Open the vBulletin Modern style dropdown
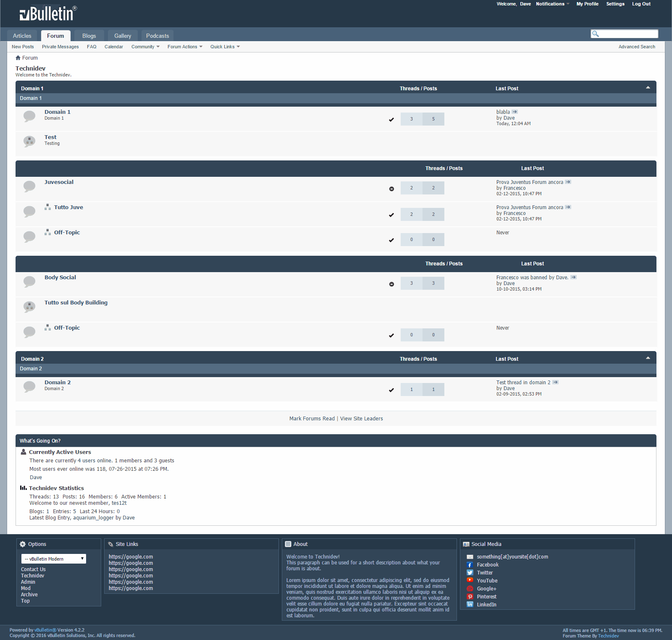 (54, 559)
